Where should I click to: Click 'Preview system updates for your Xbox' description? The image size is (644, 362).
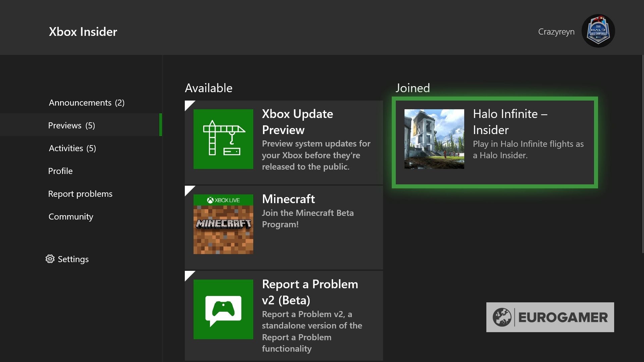tap(316, 155)
